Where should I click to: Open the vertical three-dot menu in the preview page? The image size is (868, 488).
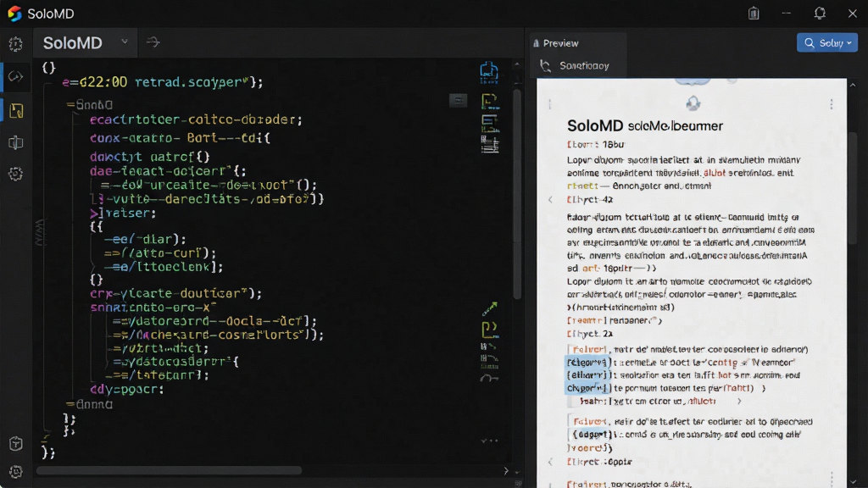tap(832, 104)
